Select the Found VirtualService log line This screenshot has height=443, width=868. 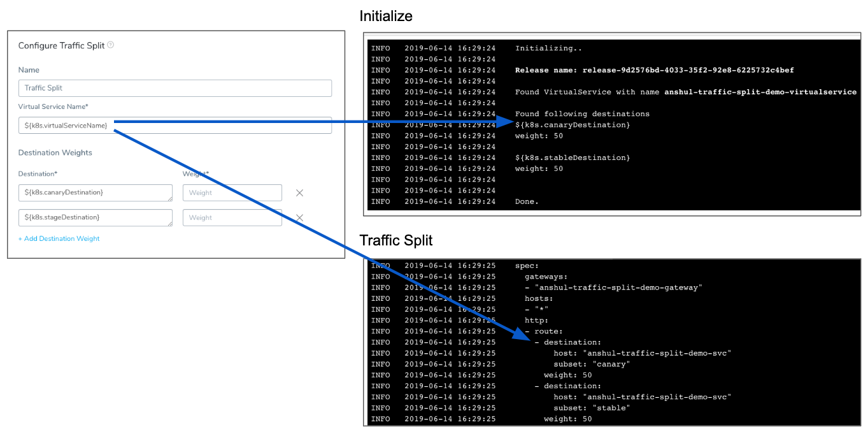coord(685,92)
